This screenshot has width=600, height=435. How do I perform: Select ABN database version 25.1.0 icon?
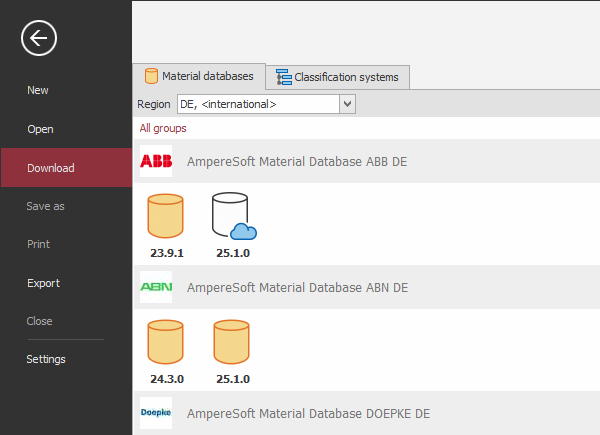233,341
